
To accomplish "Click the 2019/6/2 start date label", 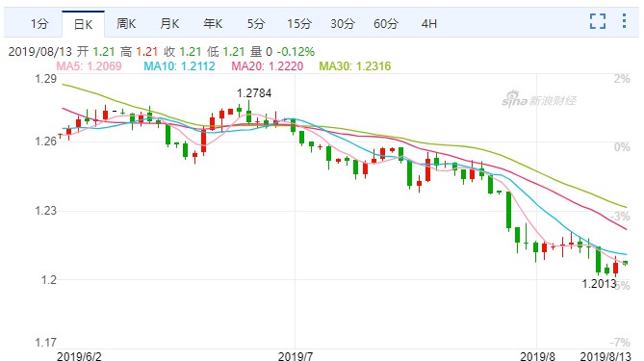I will tap(79, 355).
